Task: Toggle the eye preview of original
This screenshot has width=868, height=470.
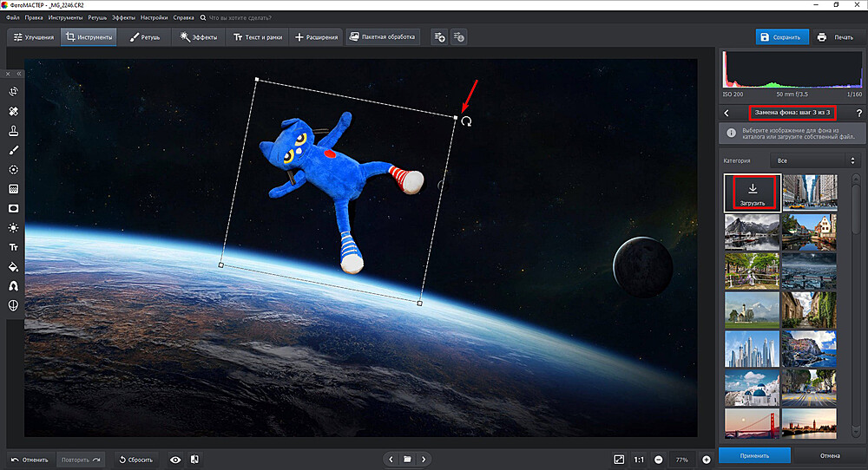Action: point(175,460)
